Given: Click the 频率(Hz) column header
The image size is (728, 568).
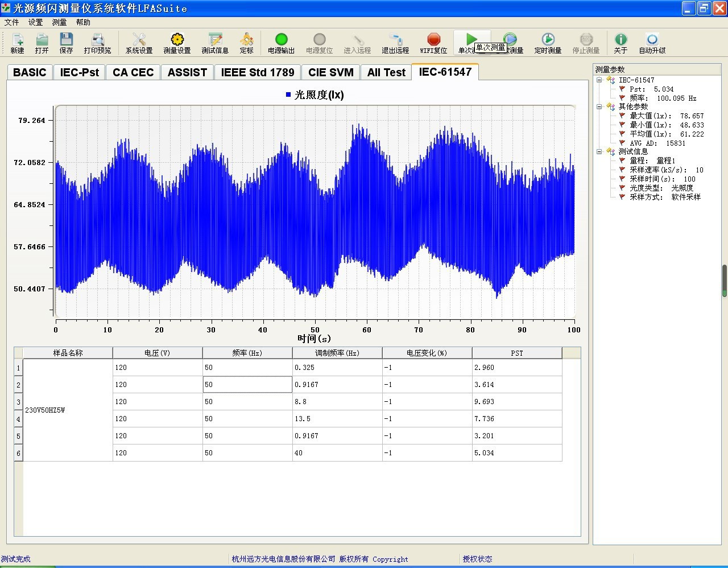Looking at the screenshot, I should tap(247, 353).
